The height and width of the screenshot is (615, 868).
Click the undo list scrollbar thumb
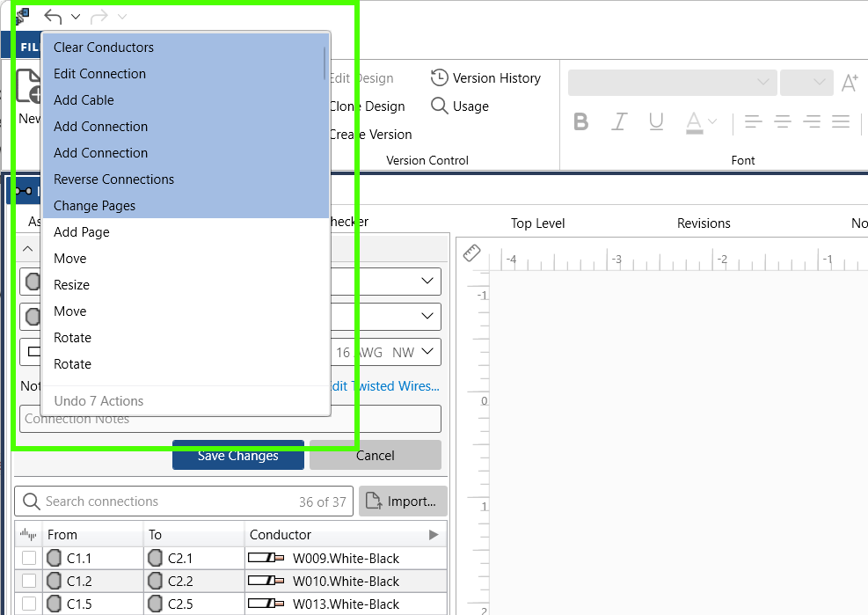tap(325, 62)
